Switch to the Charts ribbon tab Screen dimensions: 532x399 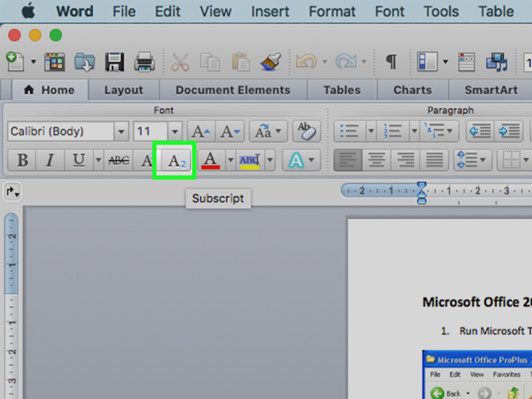(412, 90)
